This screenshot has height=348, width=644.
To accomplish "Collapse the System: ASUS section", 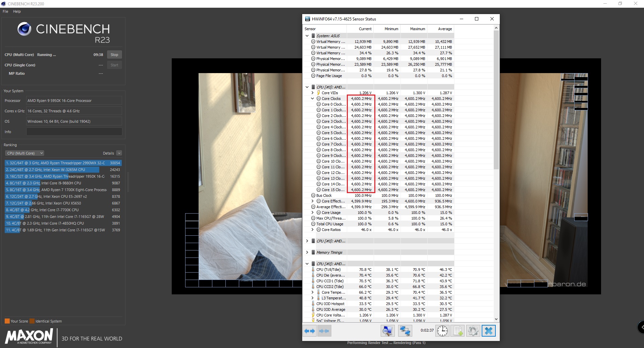I will 307,36.
